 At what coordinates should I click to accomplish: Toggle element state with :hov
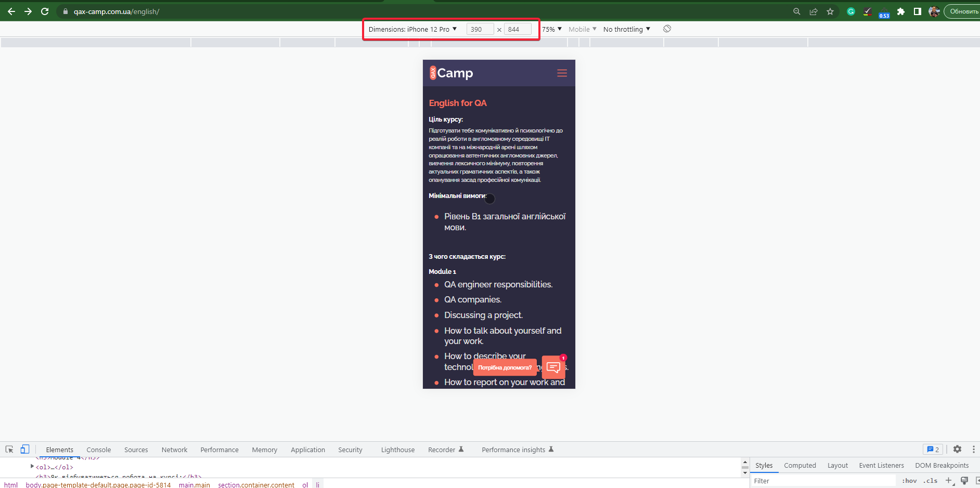(910, 480)
